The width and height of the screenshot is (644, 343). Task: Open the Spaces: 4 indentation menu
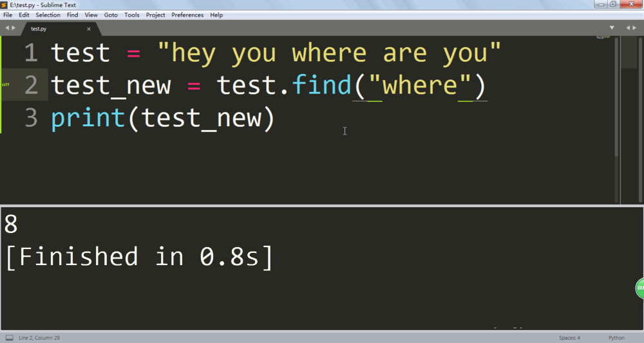click(569, 338)
